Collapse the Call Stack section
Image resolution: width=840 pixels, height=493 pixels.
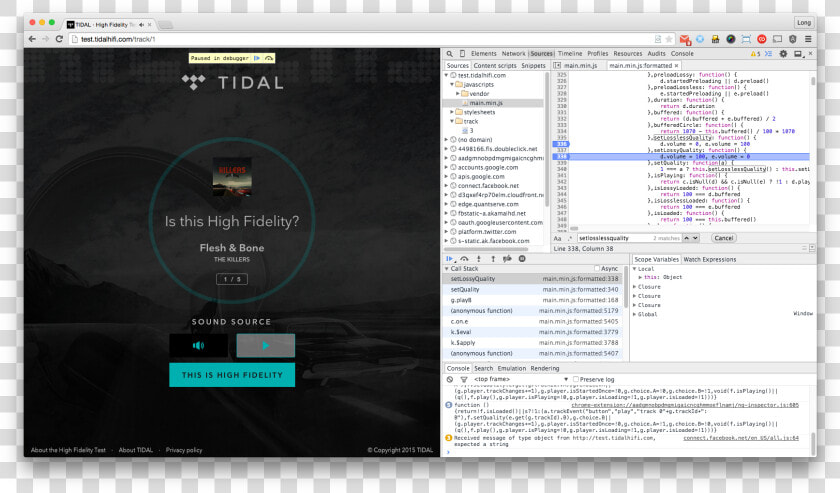click(447, 268)
